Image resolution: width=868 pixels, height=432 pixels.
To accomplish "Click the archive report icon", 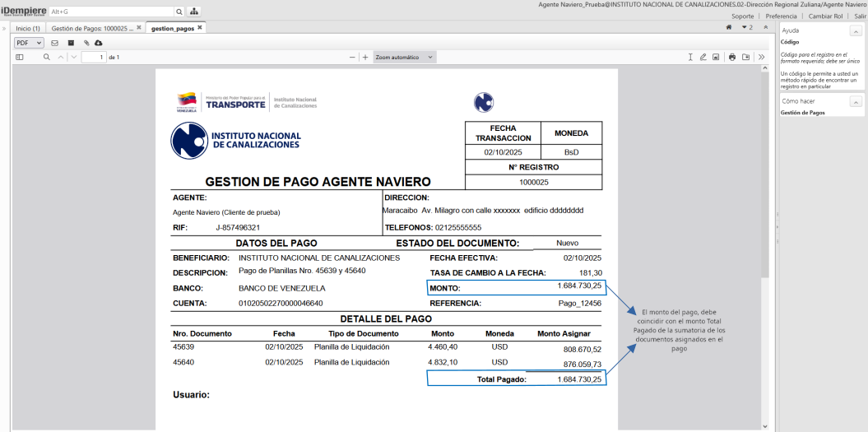I will point(71,43).
